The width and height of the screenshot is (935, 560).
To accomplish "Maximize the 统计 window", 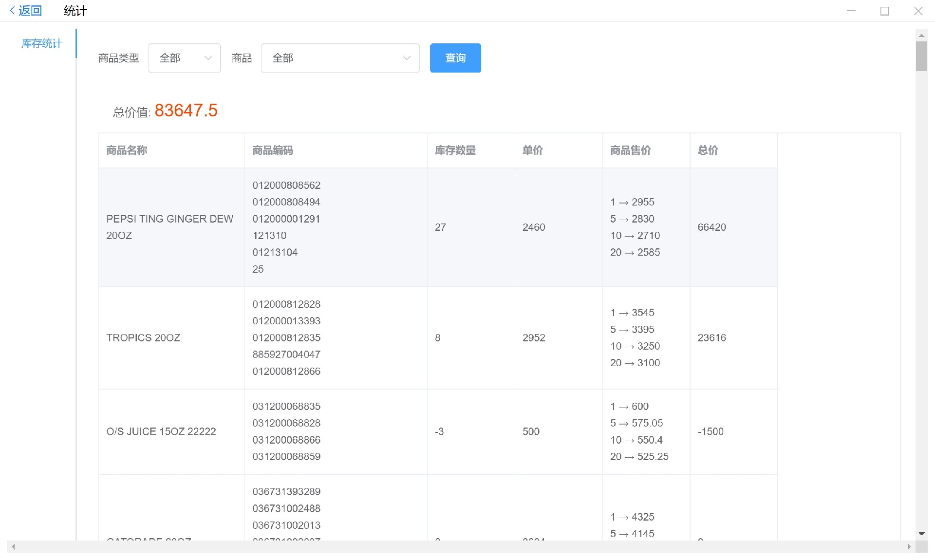I will [x=884, y=11].
